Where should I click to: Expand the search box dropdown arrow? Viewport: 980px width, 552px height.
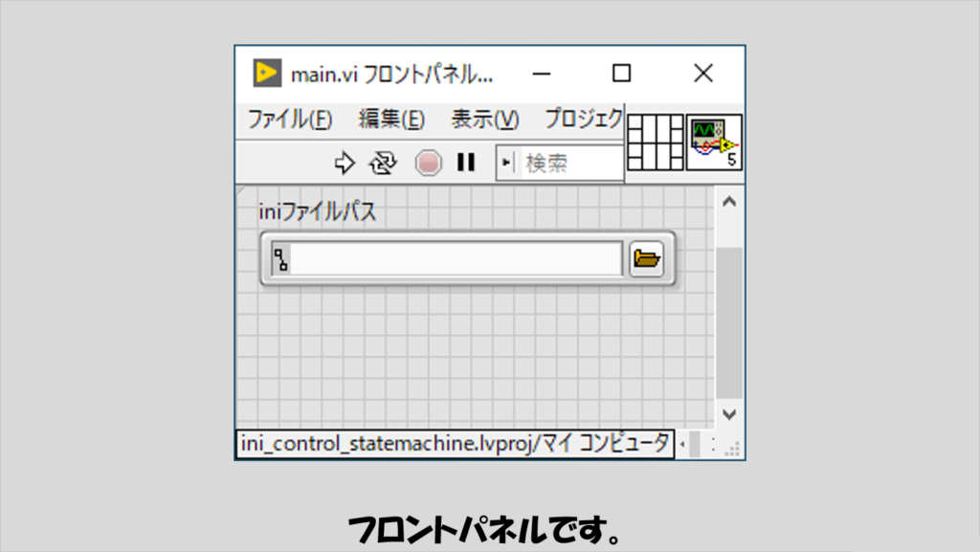pos(507,164)
